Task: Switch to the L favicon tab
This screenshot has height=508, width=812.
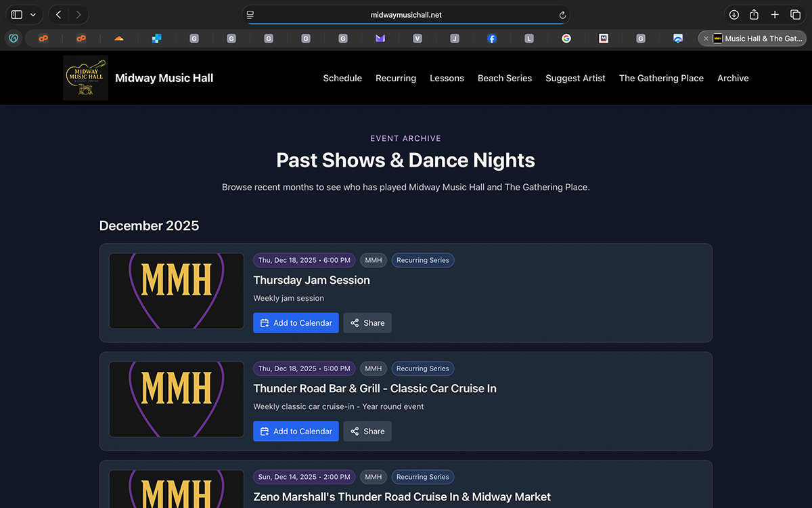Action: click(x=529, y=39)
